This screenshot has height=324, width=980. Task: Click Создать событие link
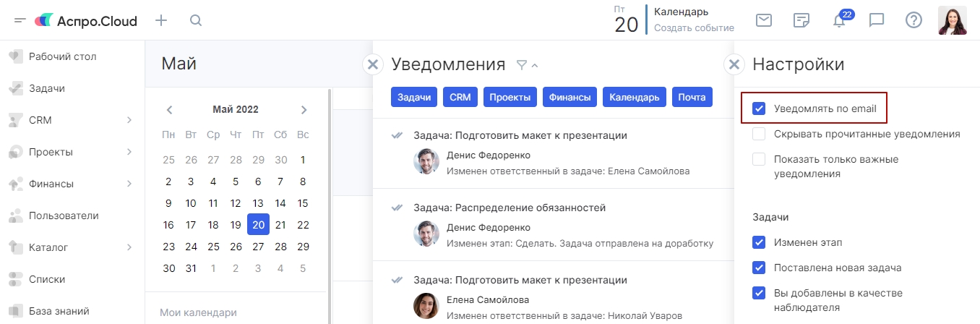[694, 28]
